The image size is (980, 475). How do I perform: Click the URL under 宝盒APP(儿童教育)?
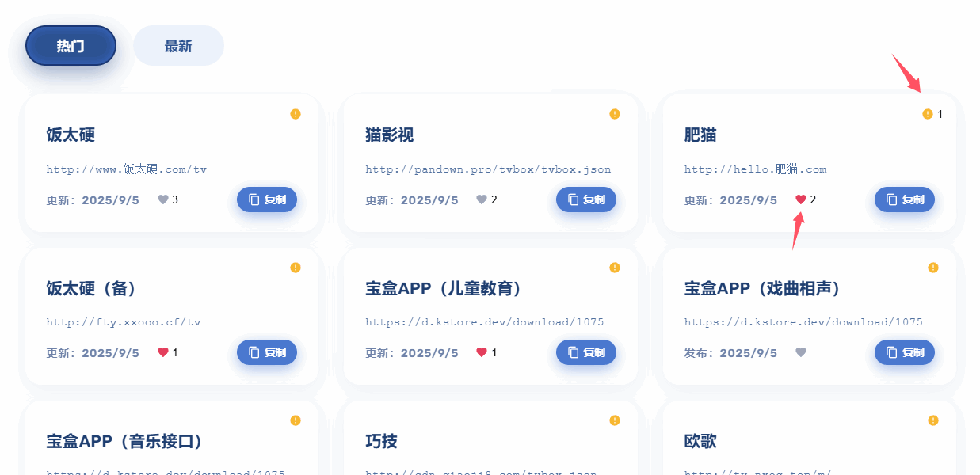click(x=488, y=322)
